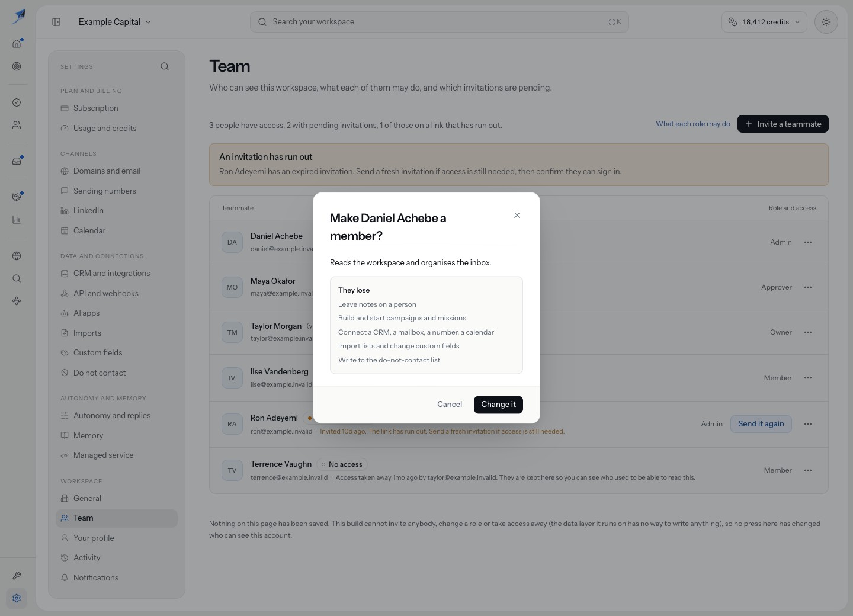Viewport: 853px width, 616px height.
Task: Go to Your profile settings
Action: (117, 538)
